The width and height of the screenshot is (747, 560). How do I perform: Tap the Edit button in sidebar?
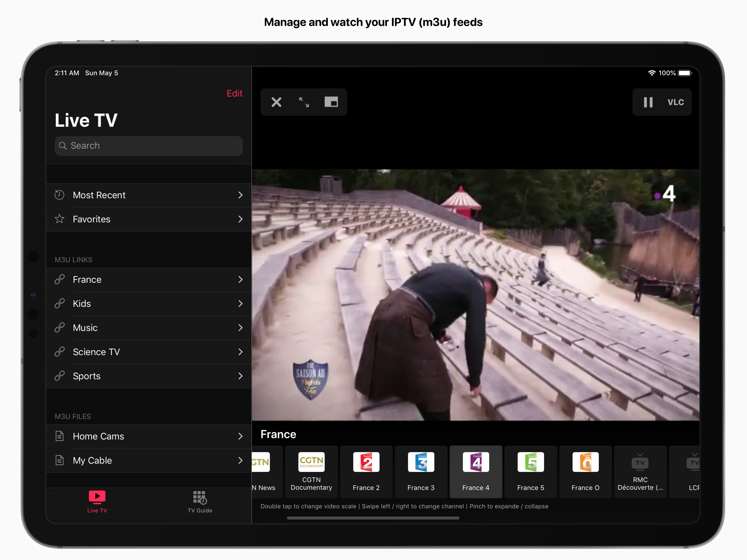click(x=234, y=93)
